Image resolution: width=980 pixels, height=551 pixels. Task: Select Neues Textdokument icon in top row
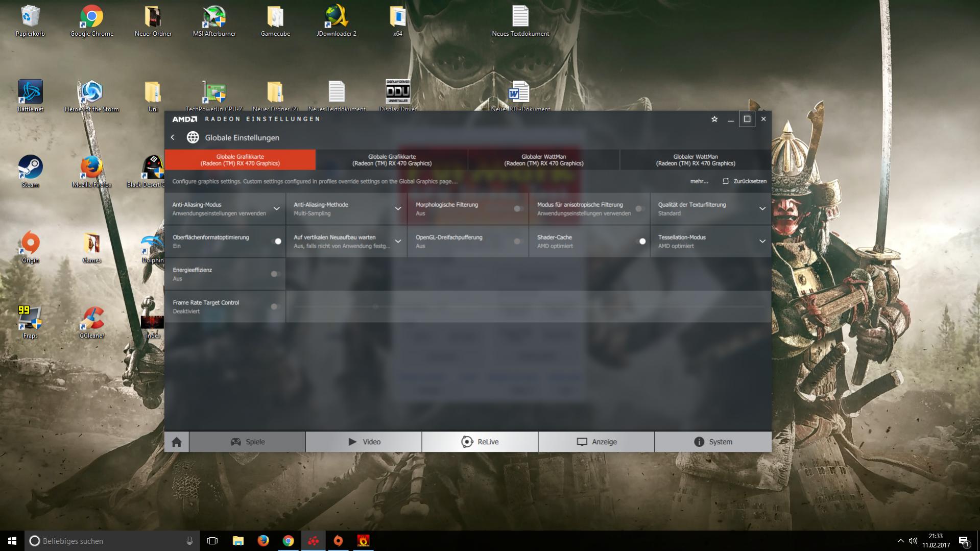[x=520, y=21]
